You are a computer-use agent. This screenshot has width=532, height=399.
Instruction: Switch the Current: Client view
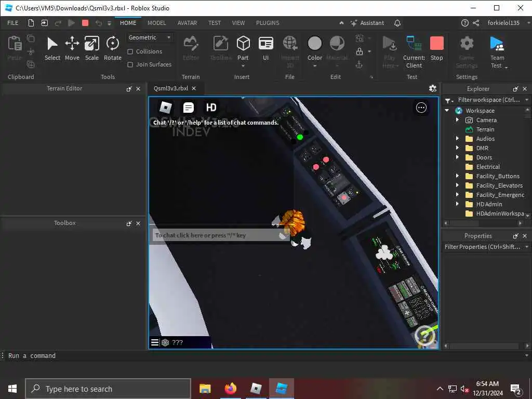point(414,52)
